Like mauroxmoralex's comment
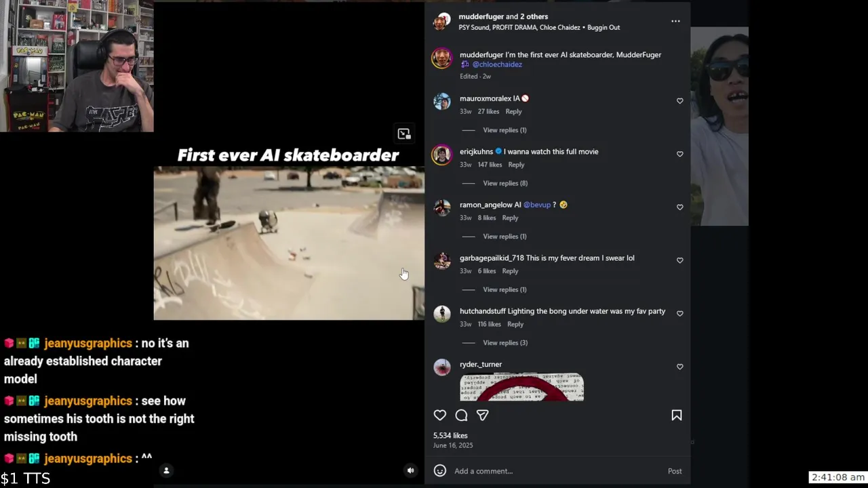 tap(679, 101)
